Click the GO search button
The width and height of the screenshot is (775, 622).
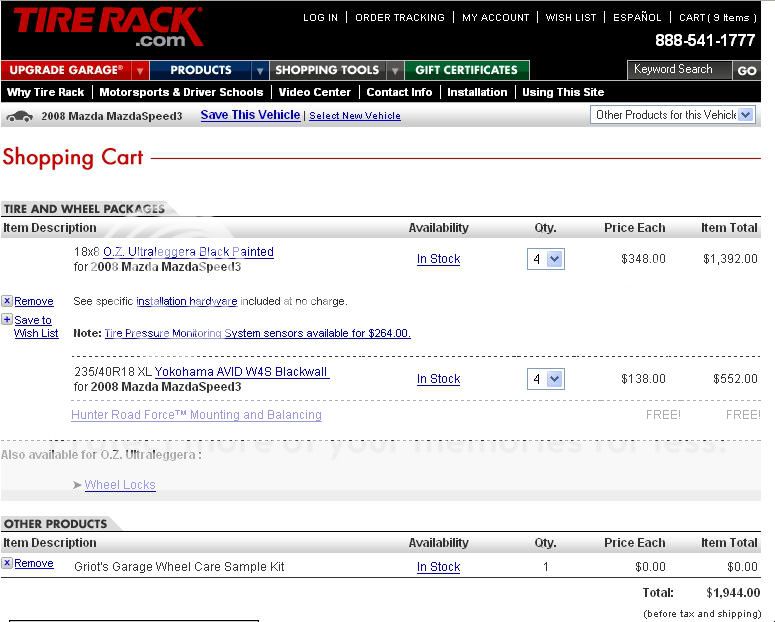[746, 70]
